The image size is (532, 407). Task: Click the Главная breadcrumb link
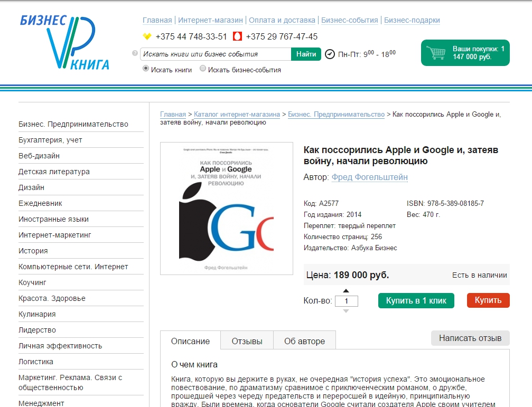pos(173,115)
